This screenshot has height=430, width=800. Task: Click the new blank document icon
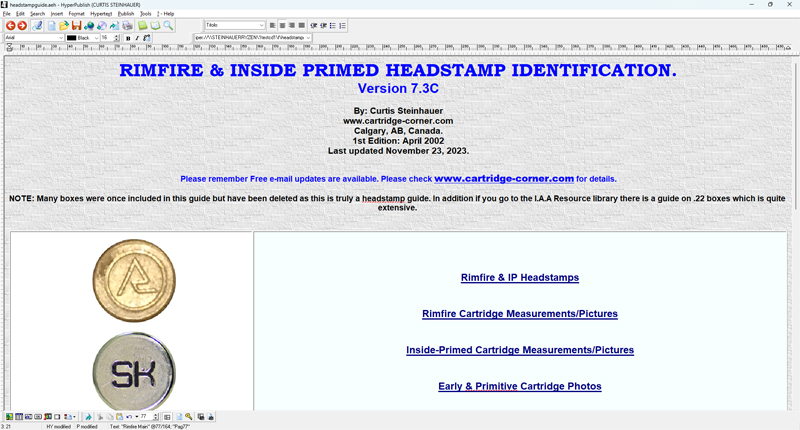pyautogui.click(x=53, y=25)
